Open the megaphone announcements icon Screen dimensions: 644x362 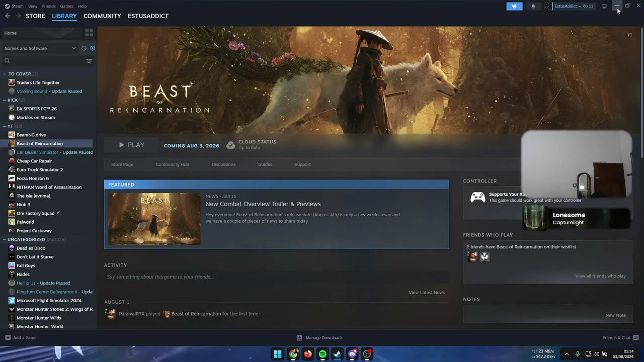[514, 6]
